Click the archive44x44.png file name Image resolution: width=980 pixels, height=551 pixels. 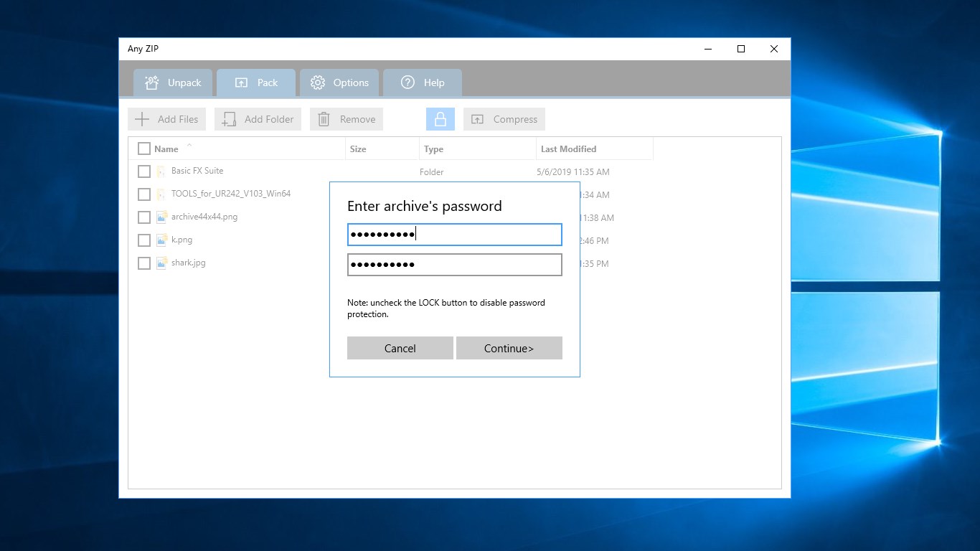(x=204, y=217)
